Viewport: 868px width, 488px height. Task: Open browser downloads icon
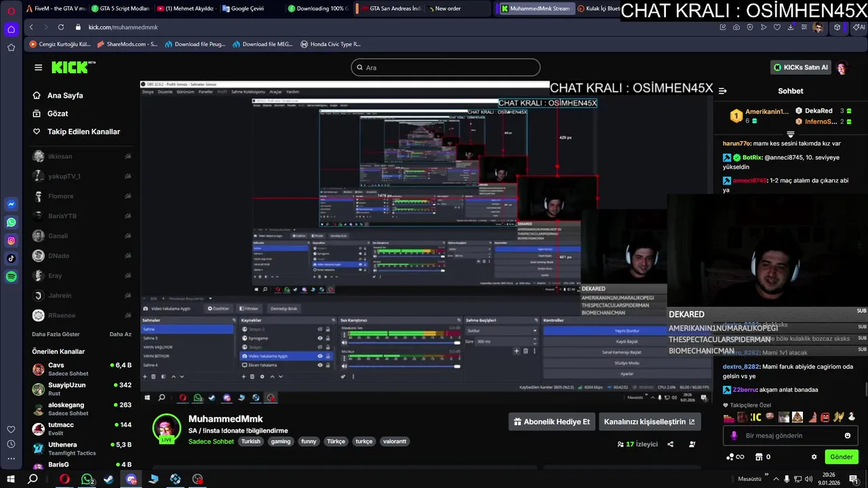[791, 27]
